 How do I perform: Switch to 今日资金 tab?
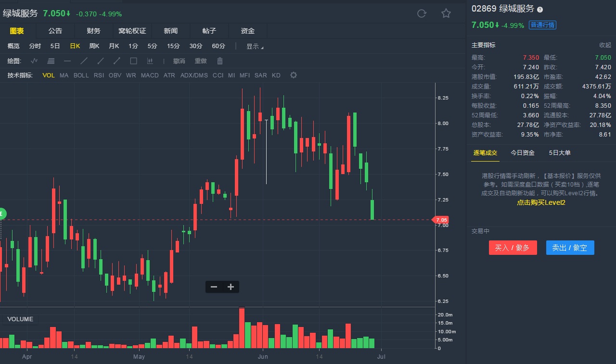(523, 153)
